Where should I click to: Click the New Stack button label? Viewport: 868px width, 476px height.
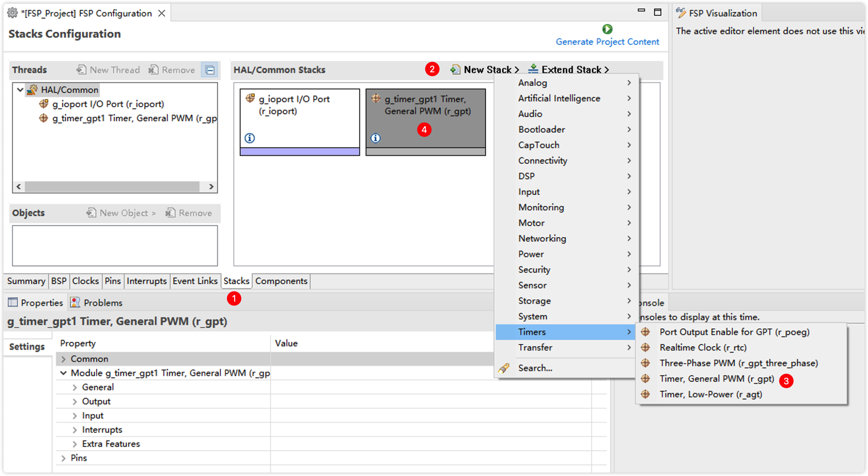(x=488, y=70)
